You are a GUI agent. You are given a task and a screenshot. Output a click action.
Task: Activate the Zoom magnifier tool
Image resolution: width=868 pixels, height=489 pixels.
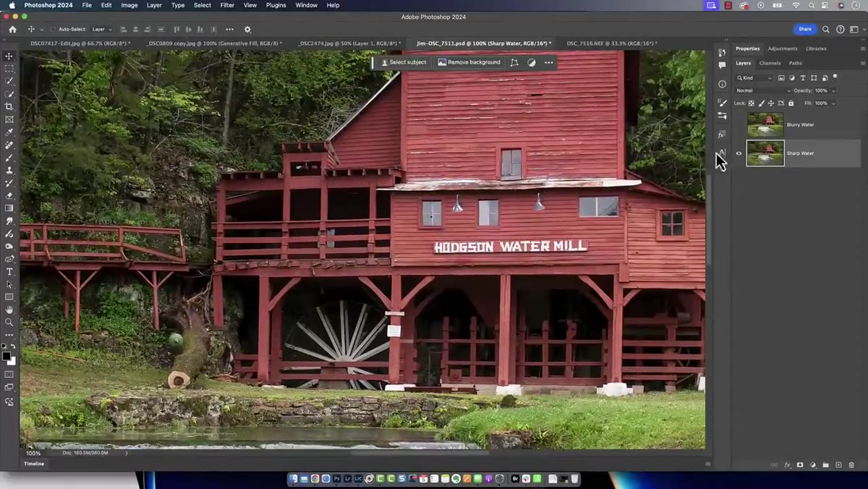(x=9, y=322)
